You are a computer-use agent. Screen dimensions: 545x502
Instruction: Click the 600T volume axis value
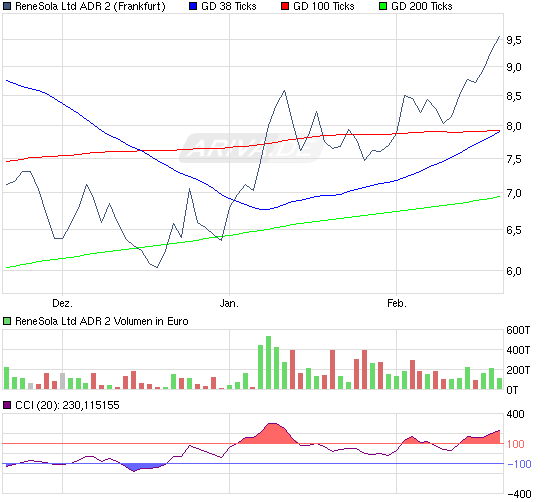pos(518,330)
